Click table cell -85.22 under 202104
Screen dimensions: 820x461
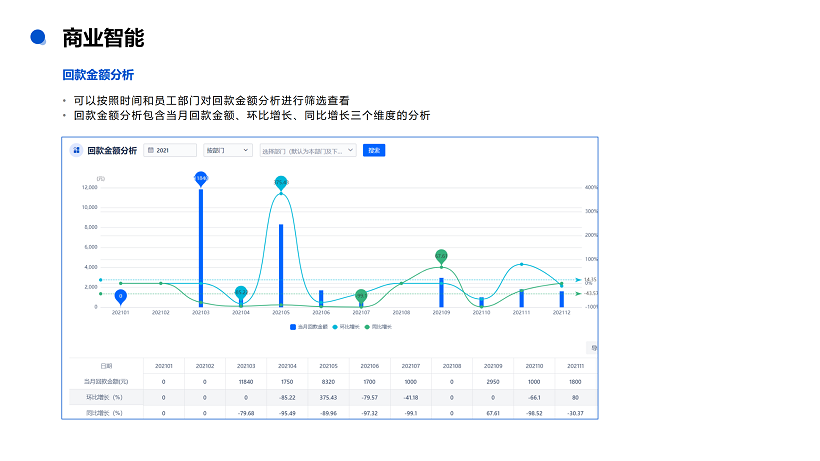point(287,397)
